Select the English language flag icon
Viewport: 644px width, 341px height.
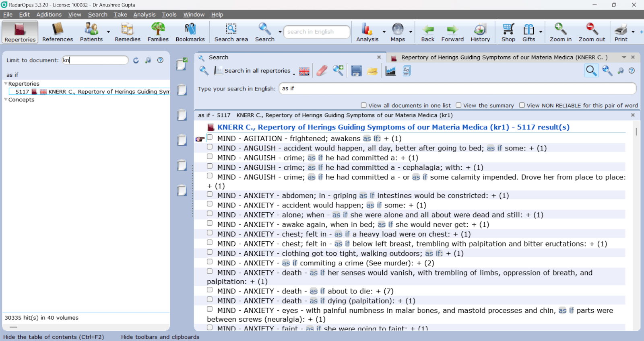[304, 71]
